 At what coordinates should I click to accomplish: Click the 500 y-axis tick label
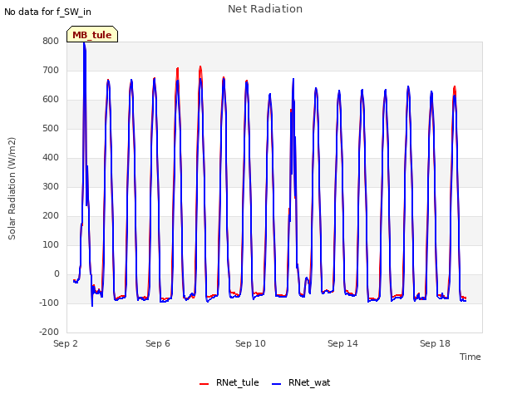coord(51,129)
